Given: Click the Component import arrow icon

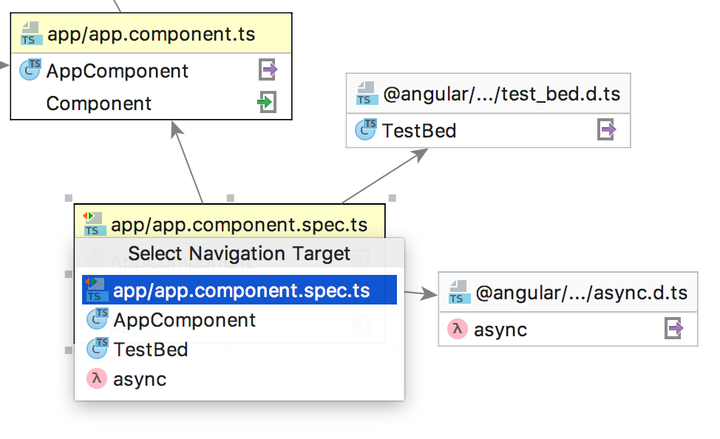Looking at the screenshot, I should click(267, 102).
